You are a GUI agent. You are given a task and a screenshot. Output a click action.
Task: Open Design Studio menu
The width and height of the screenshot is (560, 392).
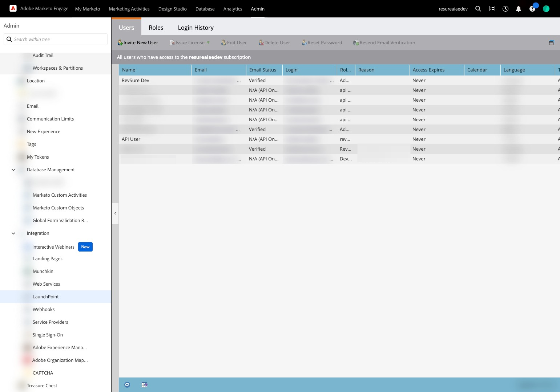pos(172,9)
